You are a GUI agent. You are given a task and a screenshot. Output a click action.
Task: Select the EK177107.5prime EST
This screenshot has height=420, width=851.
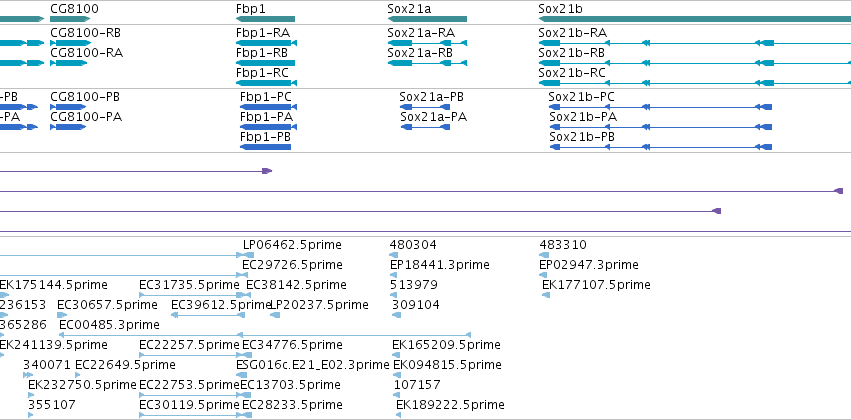tap(546, 295)
